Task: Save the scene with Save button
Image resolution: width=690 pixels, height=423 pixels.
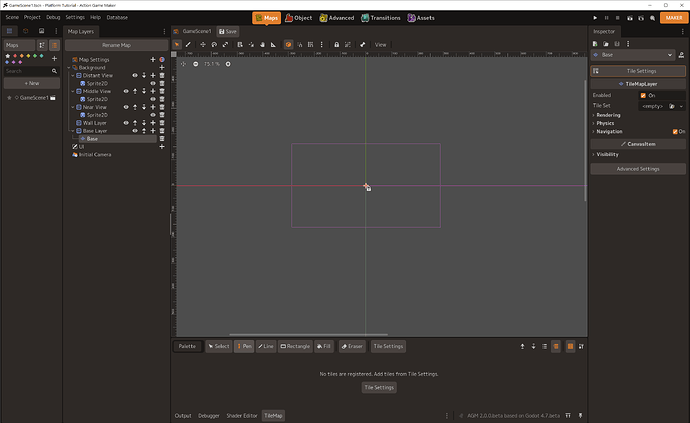Action: [228, 31]
